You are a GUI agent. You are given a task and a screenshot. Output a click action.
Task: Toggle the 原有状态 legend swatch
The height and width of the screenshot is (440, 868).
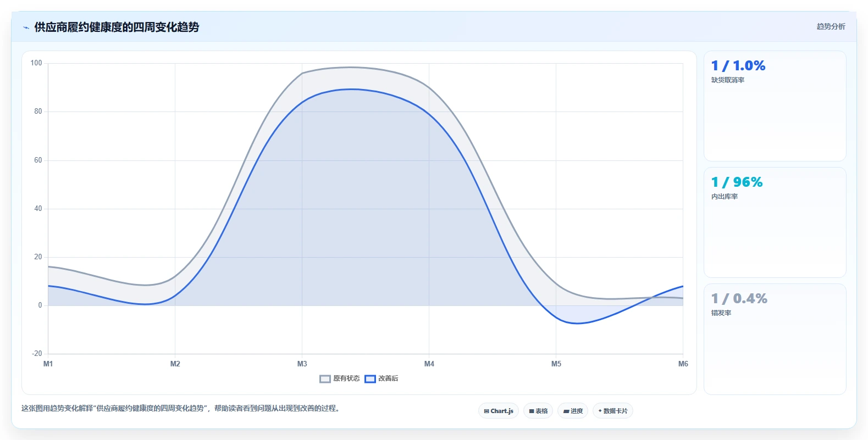(325, 378)
